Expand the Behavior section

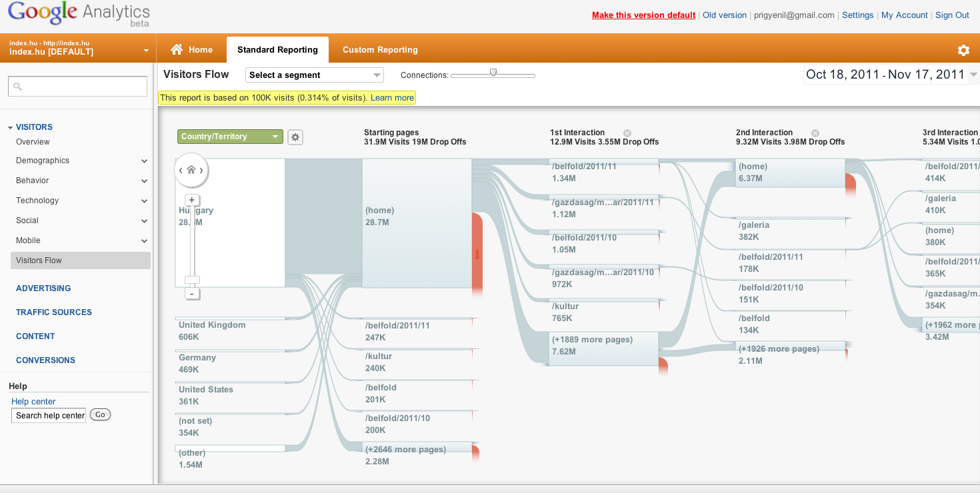coord(145,181)
